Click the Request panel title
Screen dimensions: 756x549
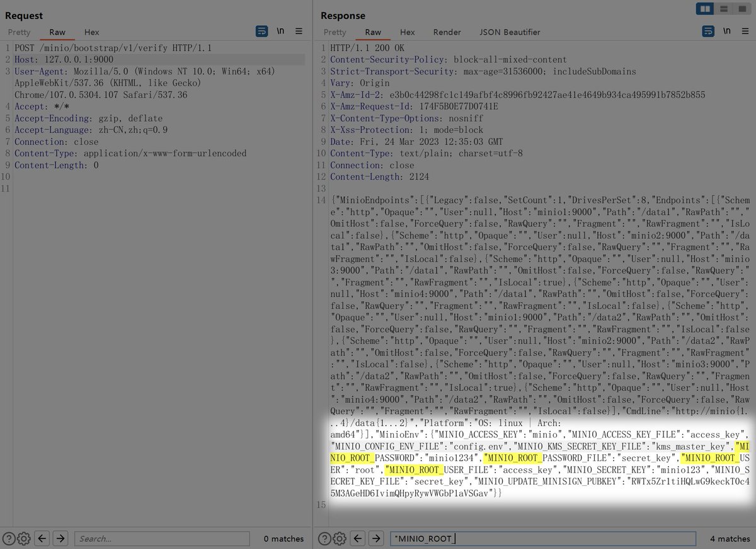24,16
